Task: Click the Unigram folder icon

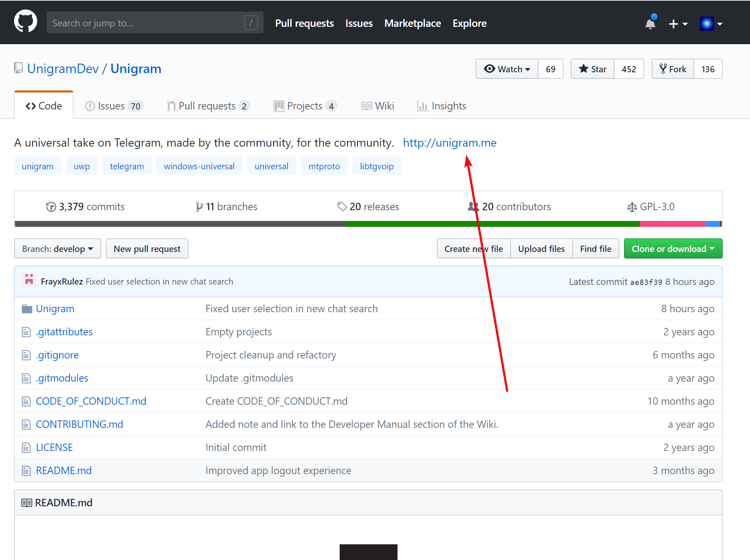Action: pyautogui.click(x=27, y=309)
